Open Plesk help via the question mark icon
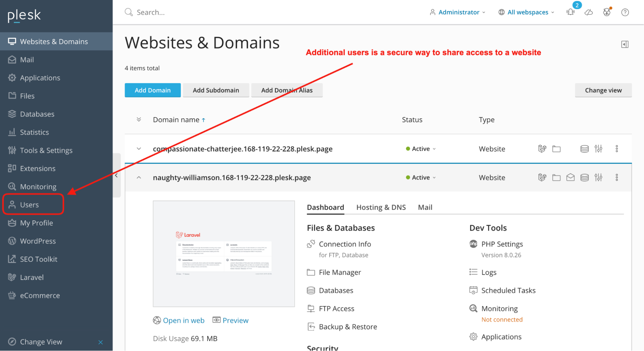Viewport: 644px width, 351px height. click(625, 12)
